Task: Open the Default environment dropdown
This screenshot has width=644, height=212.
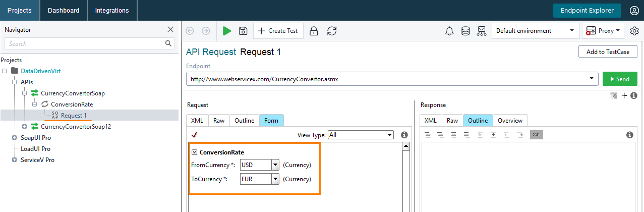Action: click(535, 31)
